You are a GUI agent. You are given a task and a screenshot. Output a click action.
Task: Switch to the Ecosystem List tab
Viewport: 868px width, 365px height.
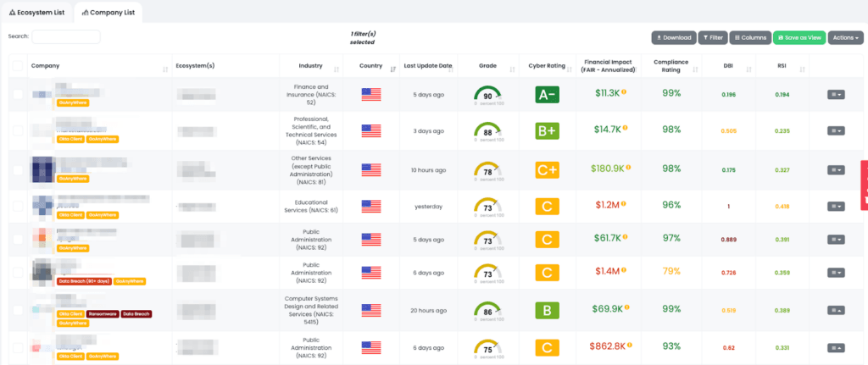coord(37,12)
